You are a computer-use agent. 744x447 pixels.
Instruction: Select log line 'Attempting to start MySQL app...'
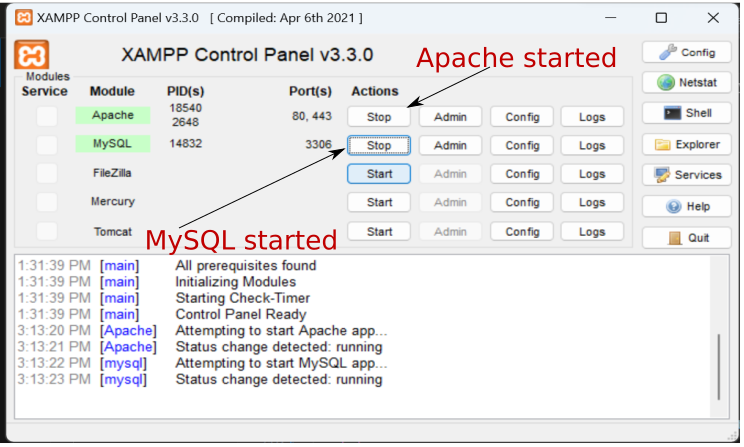[x=281, y=363]
